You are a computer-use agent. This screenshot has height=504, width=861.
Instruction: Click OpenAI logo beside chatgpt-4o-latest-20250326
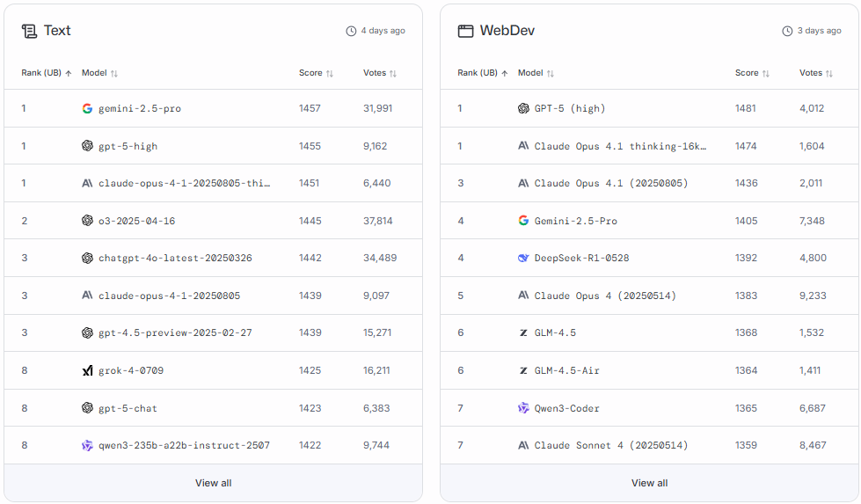coord(87,258)
